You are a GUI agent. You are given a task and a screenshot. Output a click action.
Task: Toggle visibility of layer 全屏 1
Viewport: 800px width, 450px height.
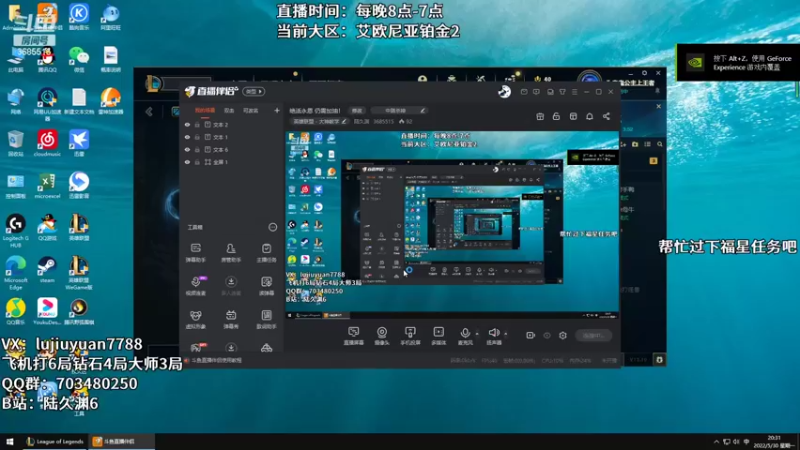click(187, 162)
